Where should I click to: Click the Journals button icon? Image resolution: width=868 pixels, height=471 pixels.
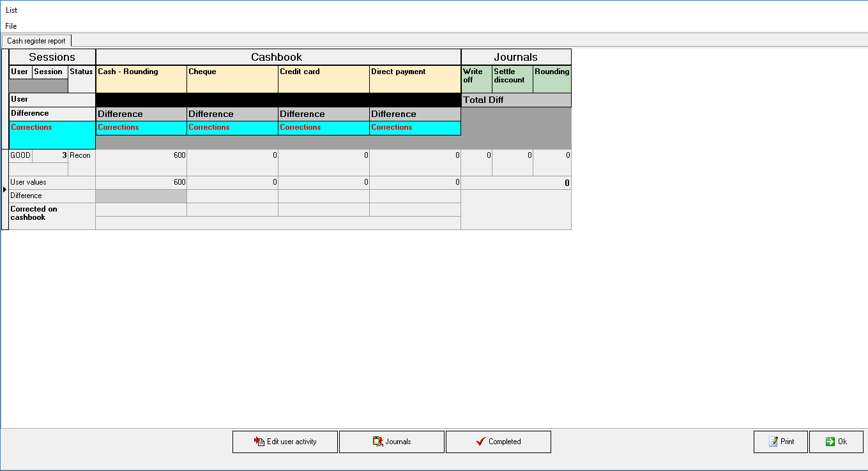(x=378, y=442)
